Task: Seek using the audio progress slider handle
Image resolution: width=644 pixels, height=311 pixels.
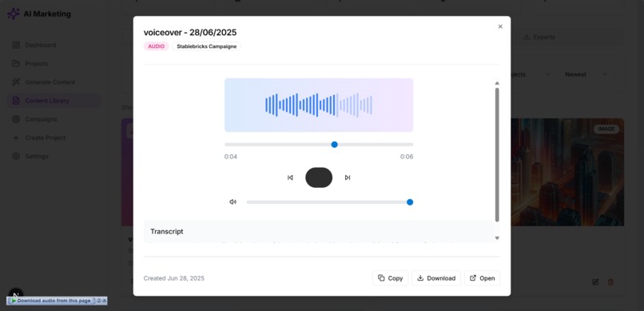Action: [334, 145]
